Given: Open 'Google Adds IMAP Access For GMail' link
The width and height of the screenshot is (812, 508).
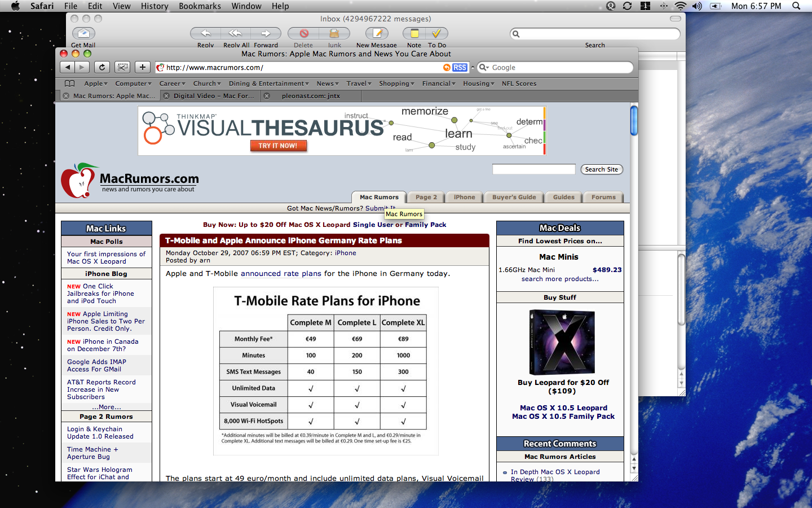Looking at the screenshot, I should [x=96, y=366].
